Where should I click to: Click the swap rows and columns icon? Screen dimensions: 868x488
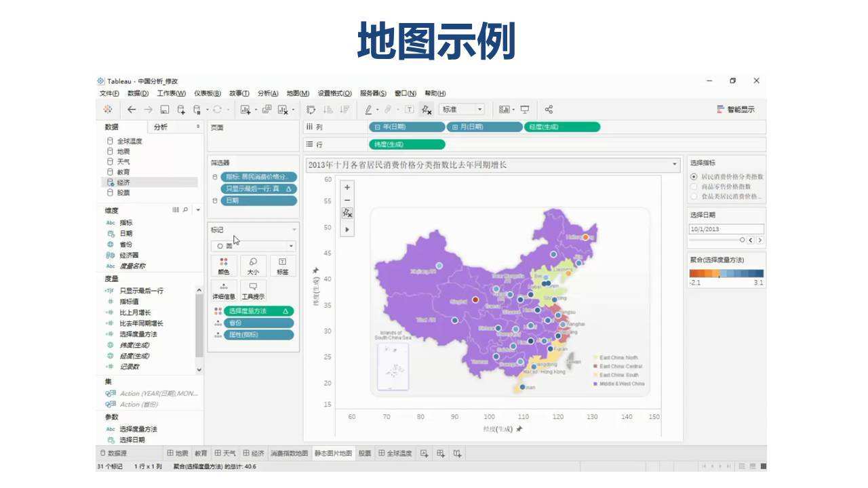click(311, 109)
